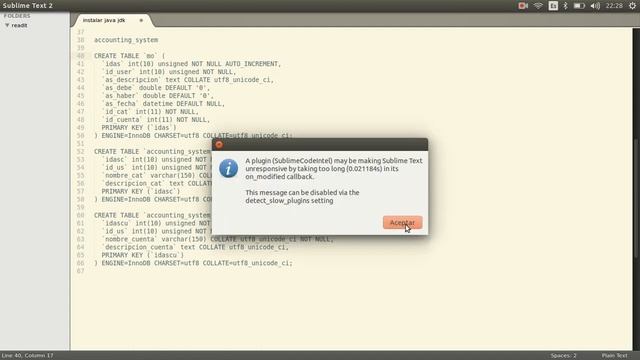Open the system settings gear menu
Image resolution: width=640 pixels, height=360 pixels.
point(632,6)
